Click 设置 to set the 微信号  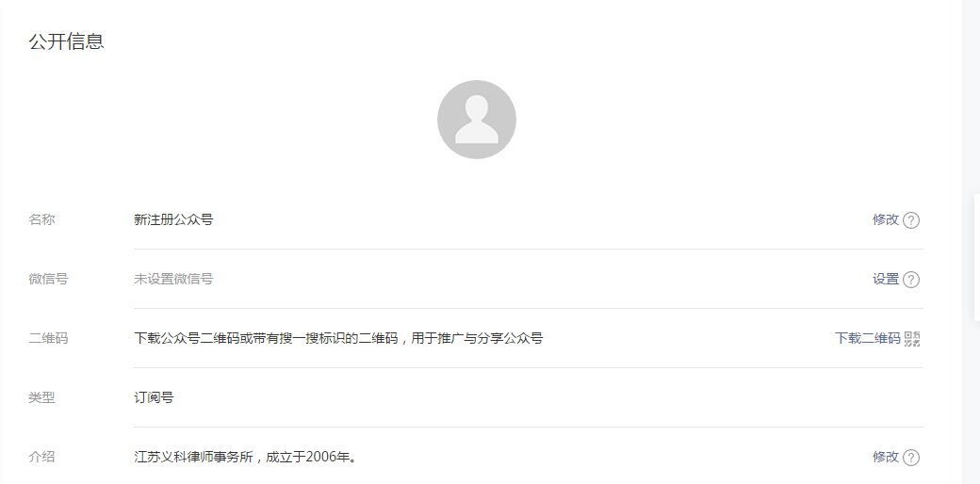(886, 279)
